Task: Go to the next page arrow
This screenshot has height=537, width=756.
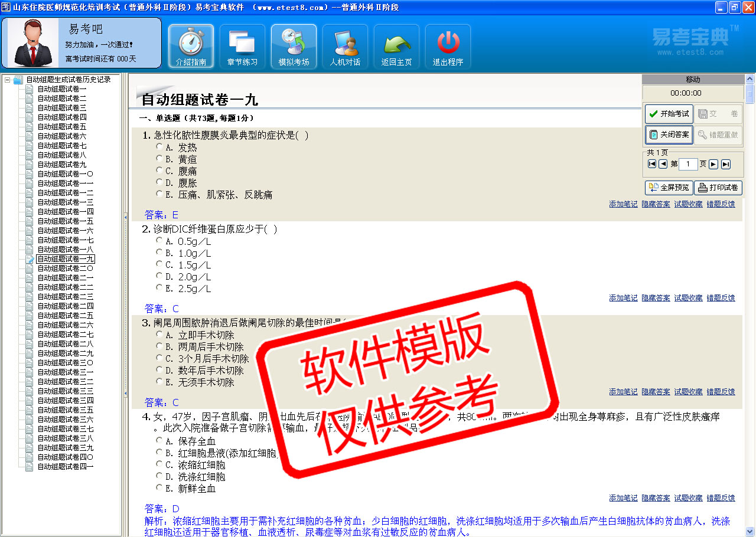Action: 713,164
